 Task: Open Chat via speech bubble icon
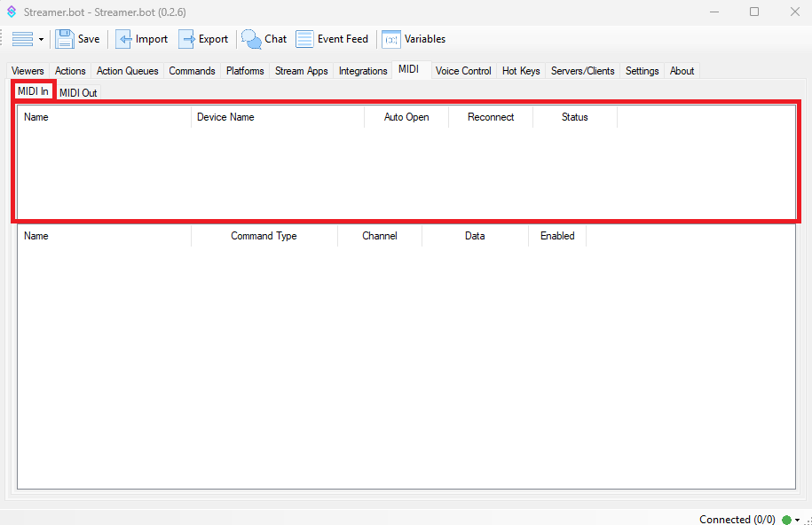pyautogui.click(x=252, y=39)
